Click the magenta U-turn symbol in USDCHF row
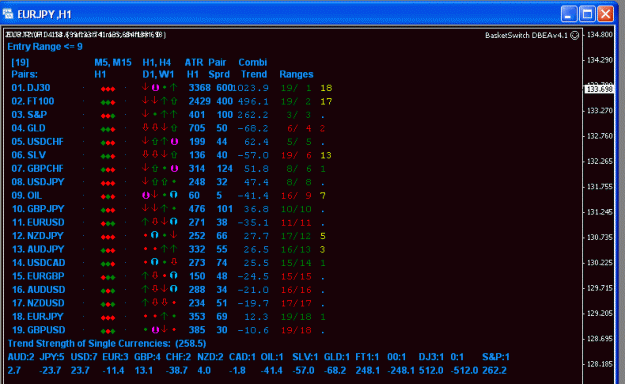625x384 pixels. pyautogui.click(x=174, y=141)
